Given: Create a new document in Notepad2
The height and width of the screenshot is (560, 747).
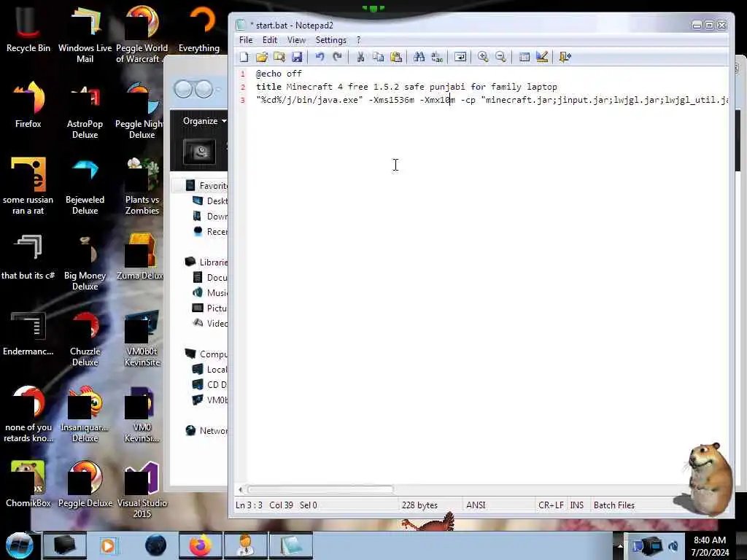Looking at the screenshot, I should tap(244, 57).
